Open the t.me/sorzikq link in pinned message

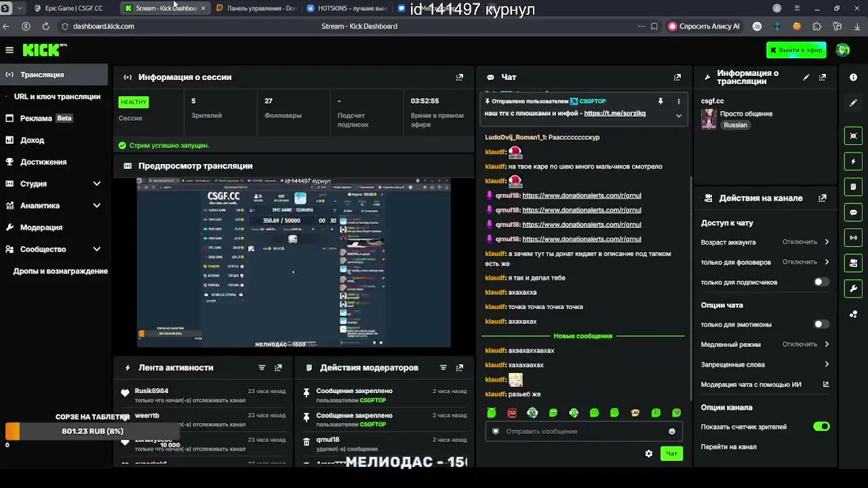pyautogui.click(x=614, y=113)
